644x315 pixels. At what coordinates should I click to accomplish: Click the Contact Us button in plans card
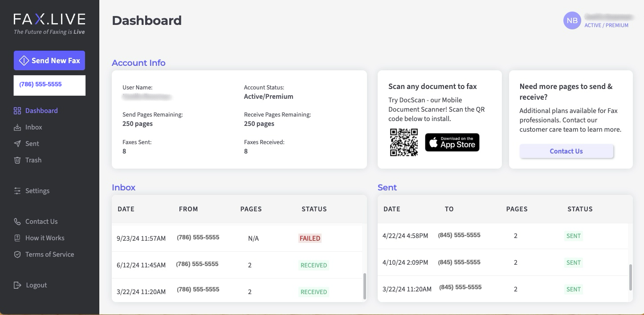click(566, 151)
